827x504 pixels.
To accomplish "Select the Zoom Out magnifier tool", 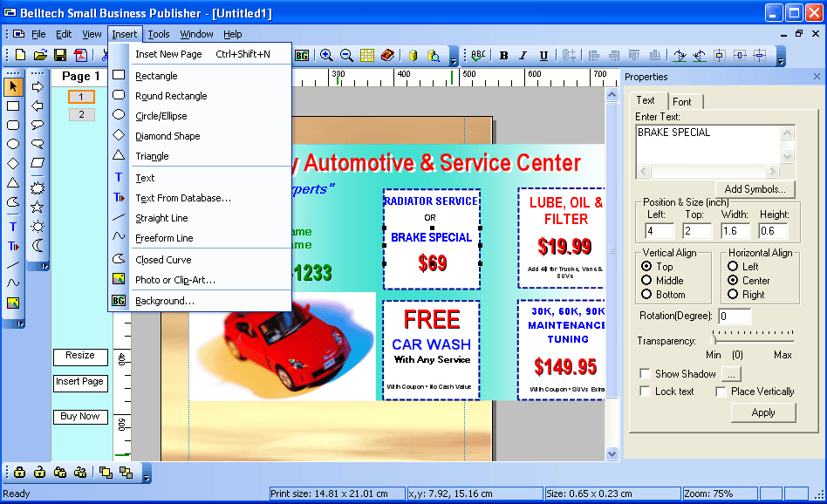I will pos(345,55).
